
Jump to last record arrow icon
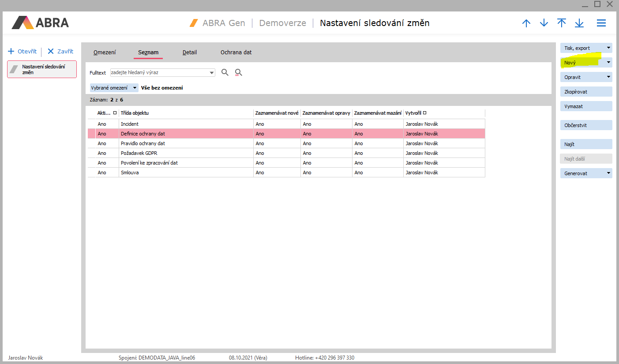coord(579,23)
